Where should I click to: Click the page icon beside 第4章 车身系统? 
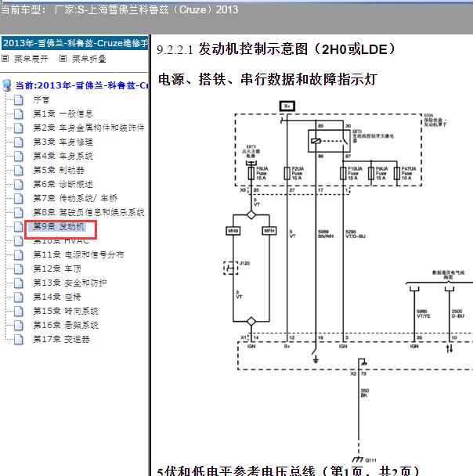point(19,156)
